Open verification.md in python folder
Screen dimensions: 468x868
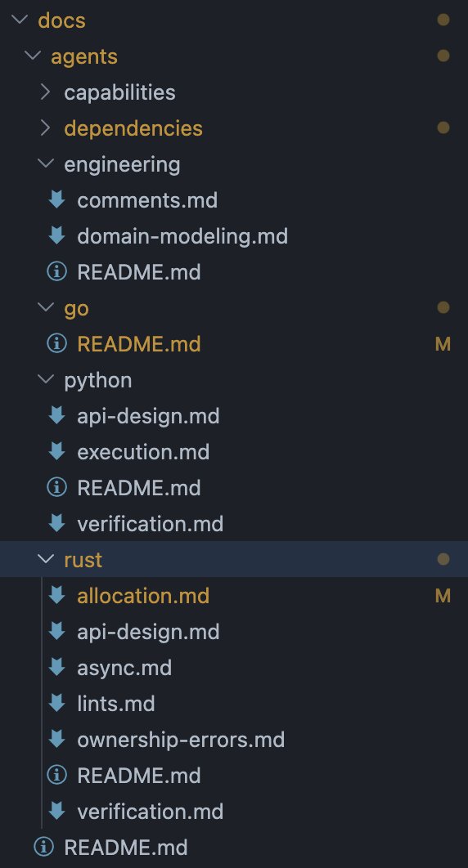(x=151, y=524)
